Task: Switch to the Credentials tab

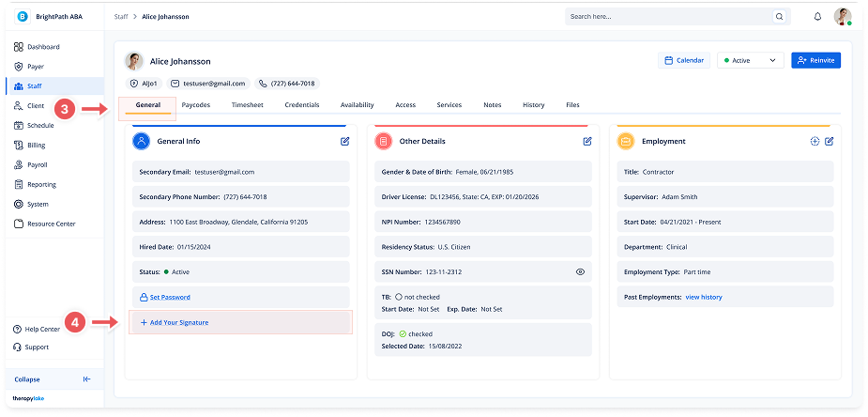Action: (301, 105)
